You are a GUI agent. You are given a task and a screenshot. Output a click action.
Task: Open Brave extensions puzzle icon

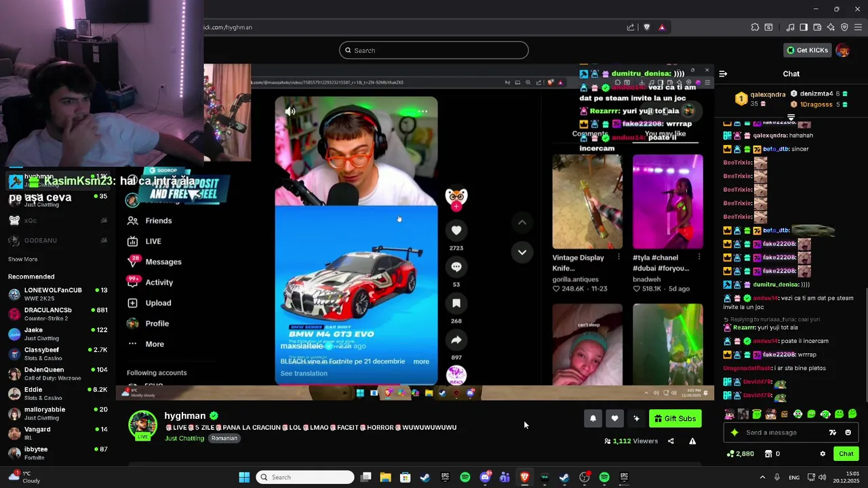tap(755, 27)
